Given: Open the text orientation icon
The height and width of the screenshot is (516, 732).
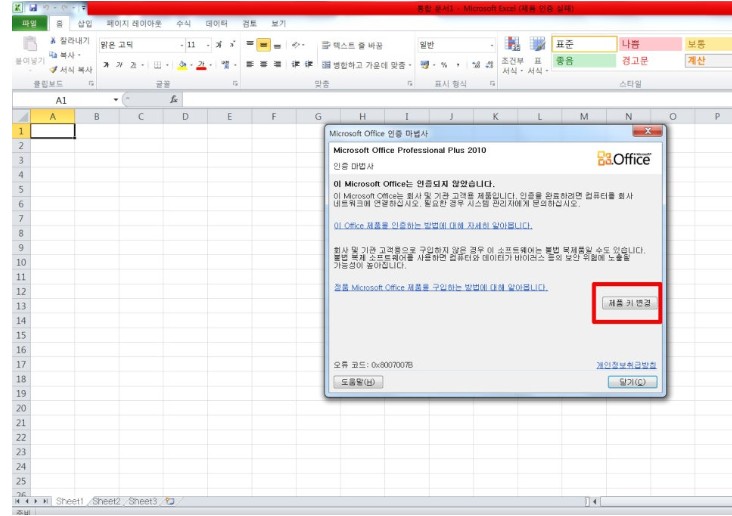Looking at the screenshot, I should 298,45.
